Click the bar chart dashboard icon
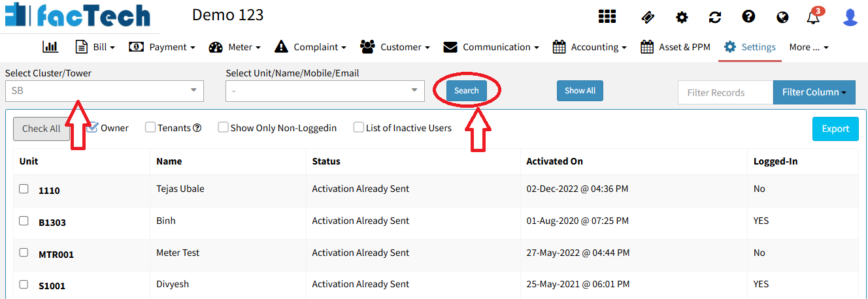The width and height of the screenshot is (868, 299). (50, 47)
